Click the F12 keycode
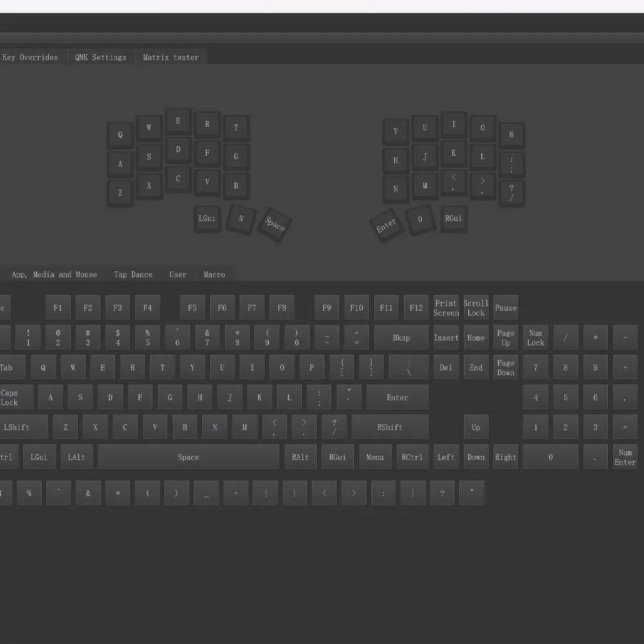644x644 pixels. pyautogui.click(x=416, y=308)
